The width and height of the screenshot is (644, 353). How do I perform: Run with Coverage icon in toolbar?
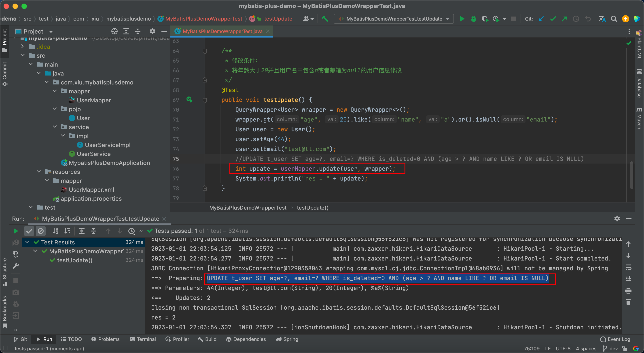(x=485, y=19)
